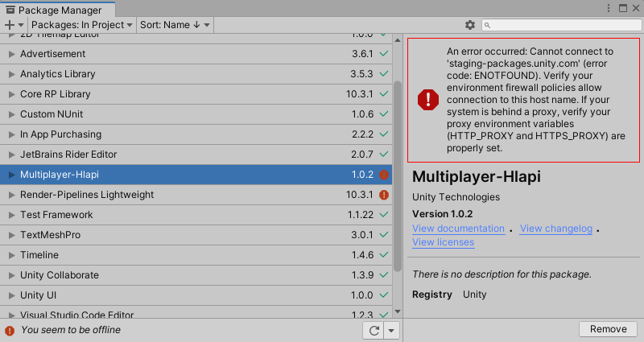644x342 pixels.
Task: Click the checkmark icon next to Test Framework
Action: point(384,215)
